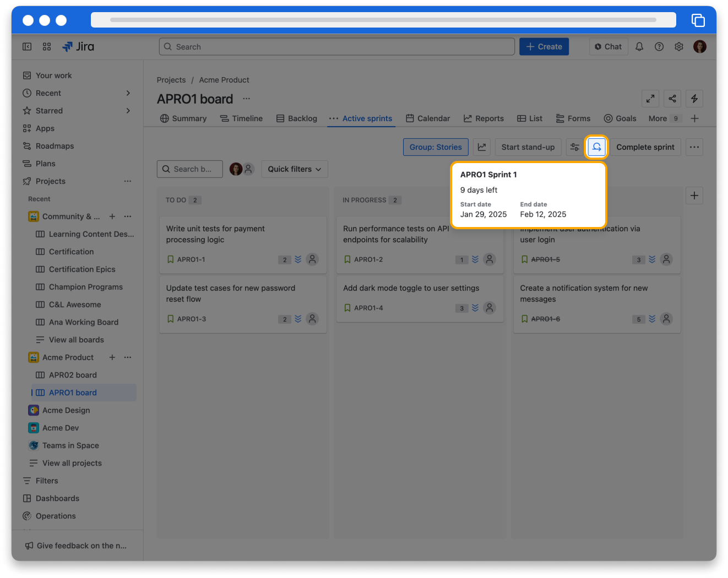Click assignee icon on APRO1-4 card
Image resolution: width=728 pixels, height=578 pixels.
click(490, 307)
